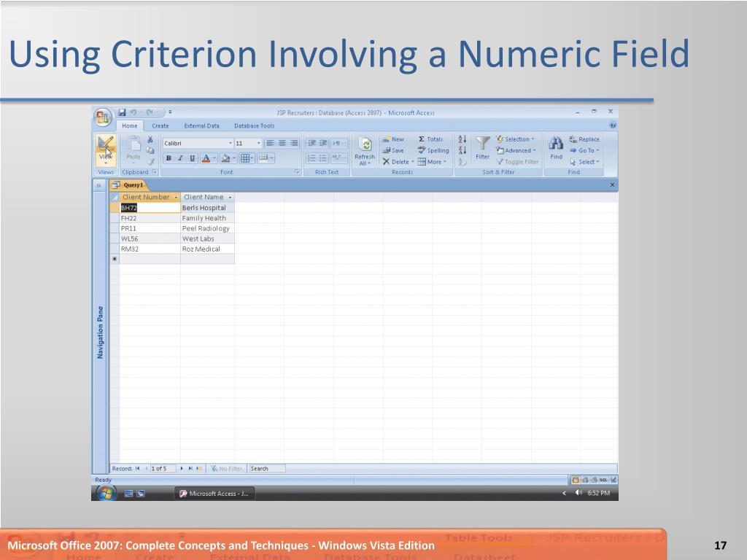Screen dimensions: 747x560
Task: Click the Windows Start orb
Action: pyautogui.click(x=106, y=494)
